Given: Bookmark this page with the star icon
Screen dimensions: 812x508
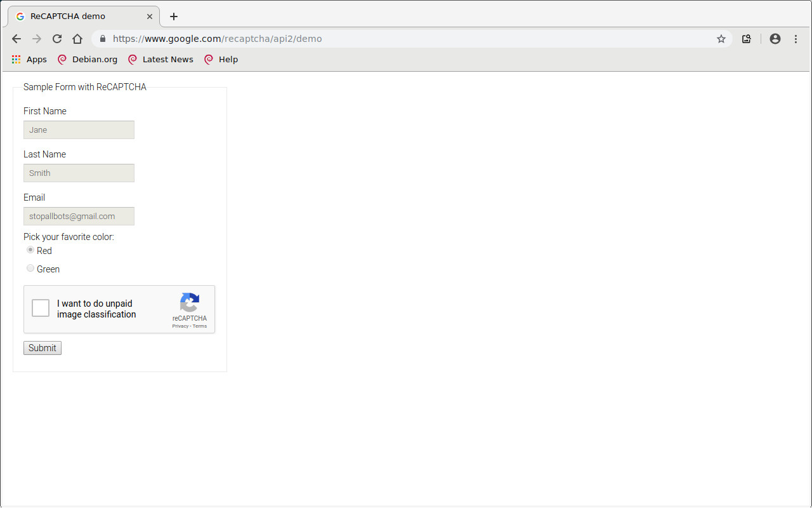Looking at the screenshot, I should coord(721,39).
